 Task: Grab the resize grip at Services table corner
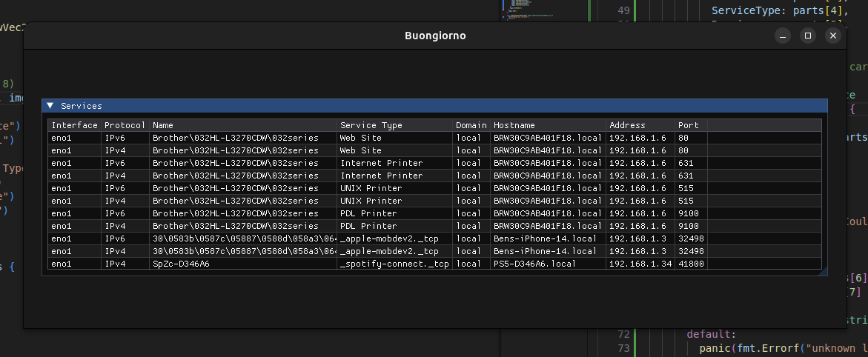(x=824, y=271)
